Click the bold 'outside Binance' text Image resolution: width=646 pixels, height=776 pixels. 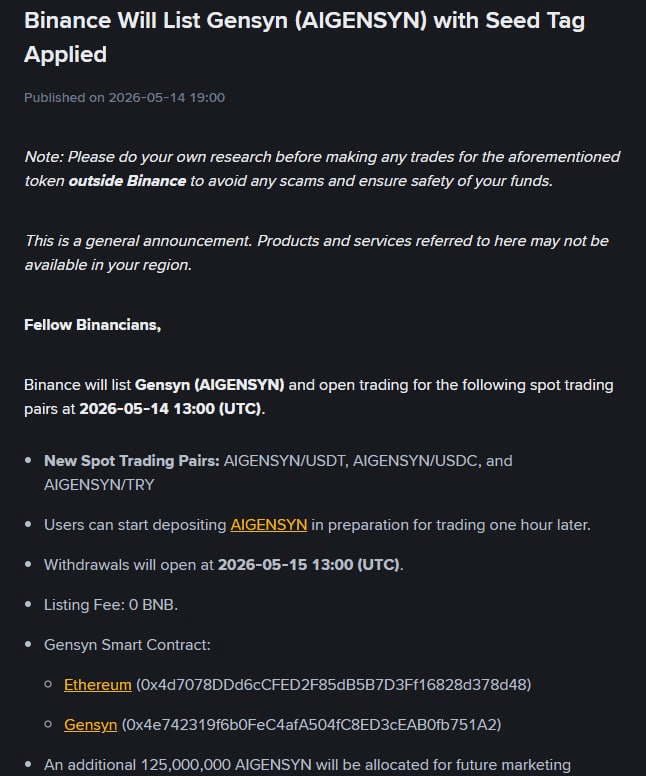coord(127,181)
